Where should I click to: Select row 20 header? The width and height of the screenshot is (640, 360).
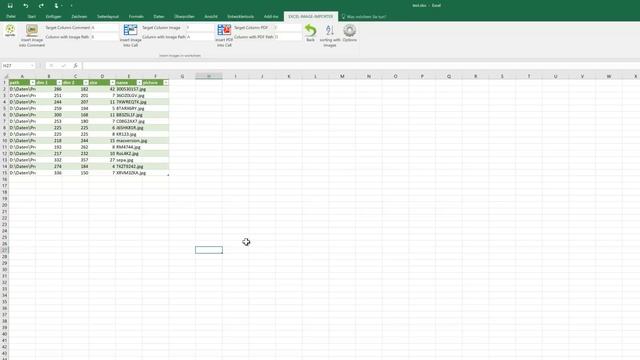click(4, 205)
